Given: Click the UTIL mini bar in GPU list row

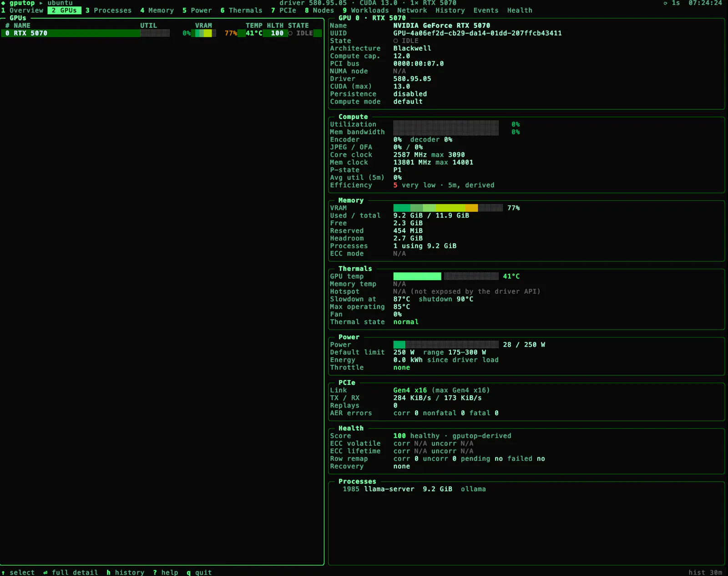Looking at the screenshot, I should point(155,33).
